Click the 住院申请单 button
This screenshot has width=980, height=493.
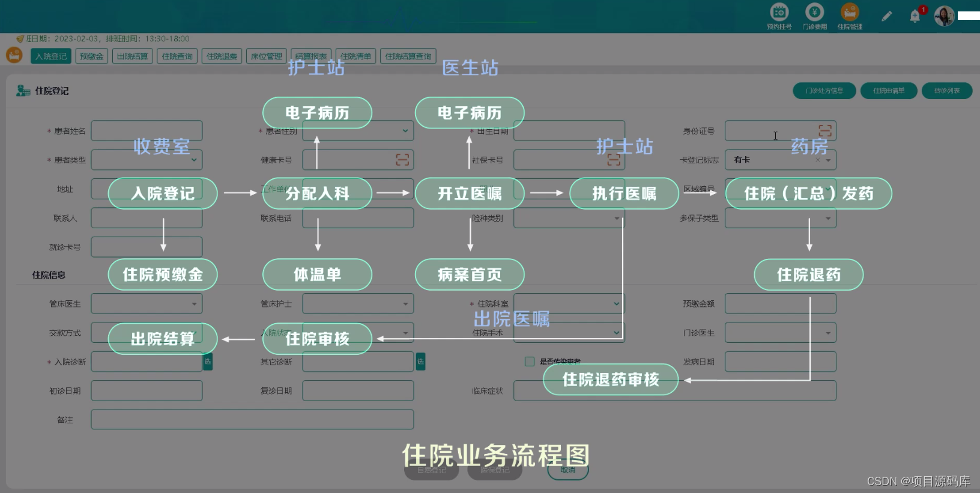click(x=889, y=91)
